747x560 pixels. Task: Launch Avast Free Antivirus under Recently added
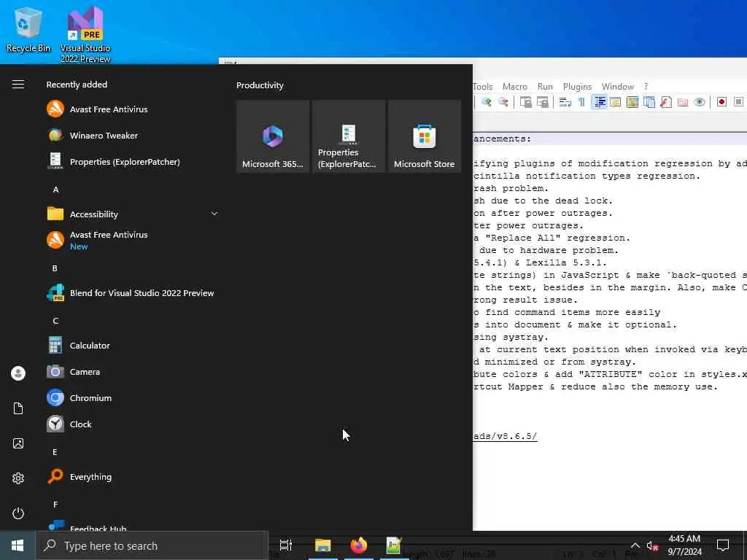[133, 109]
